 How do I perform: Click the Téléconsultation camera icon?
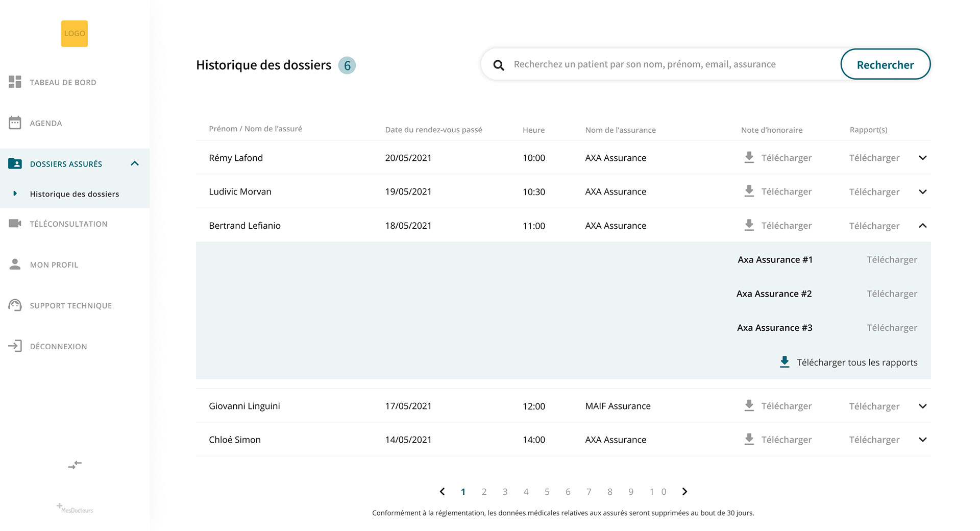click(x=15, y=223)
